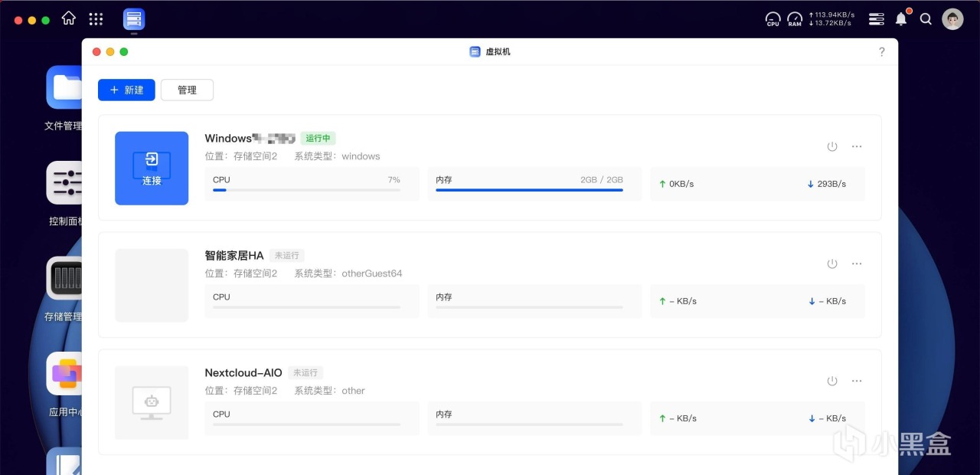980x475 pixels.
Task: Click 系统类型: windows text
Action: coord(338,156)
